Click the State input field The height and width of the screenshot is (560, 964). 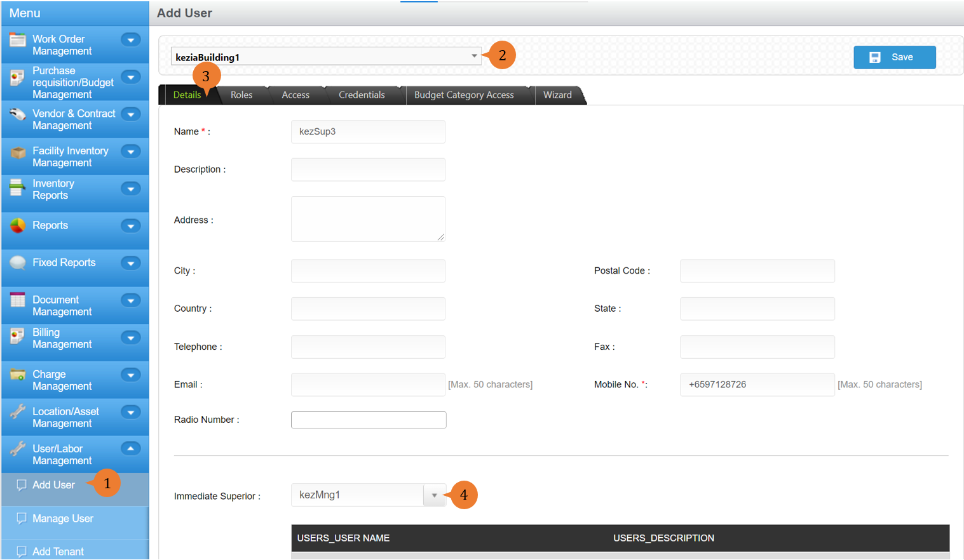point(757,309)
